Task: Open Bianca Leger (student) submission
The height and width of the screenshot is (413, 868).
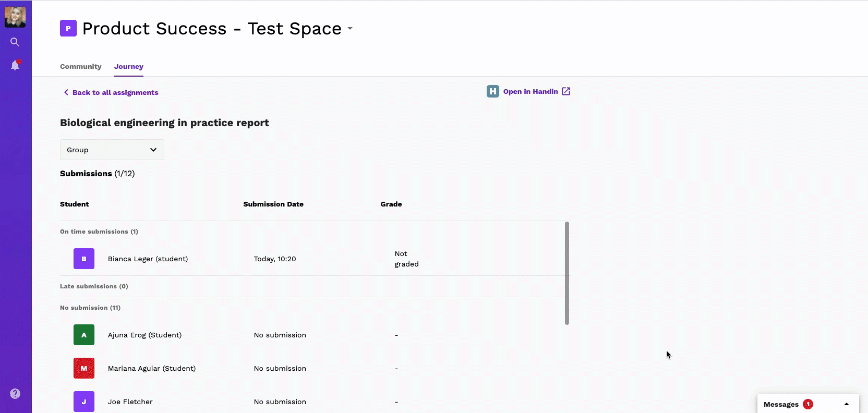Action: (315, 259)
